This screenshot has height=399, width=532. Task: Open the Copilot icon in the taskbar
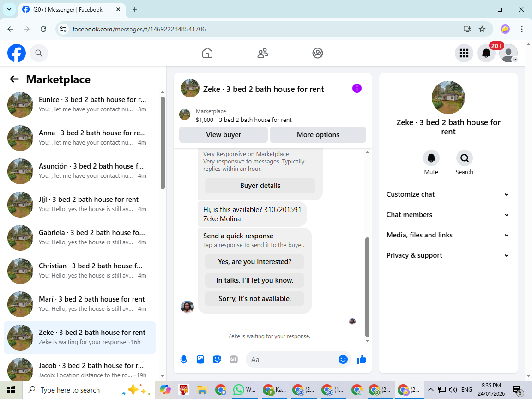(165, 390)
